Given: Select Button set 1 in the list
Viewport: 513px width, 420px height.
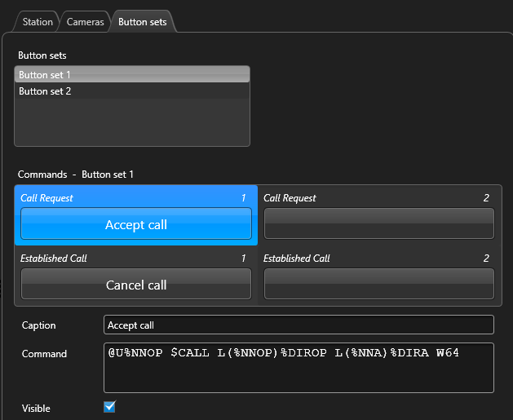Looking at the screenshot, I should point(131,75).
